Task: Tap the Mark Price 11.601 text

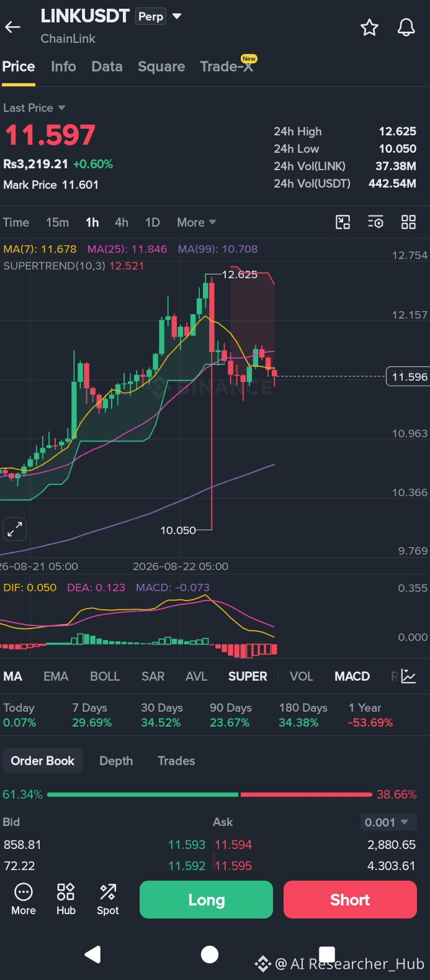Action: (51, 184)
